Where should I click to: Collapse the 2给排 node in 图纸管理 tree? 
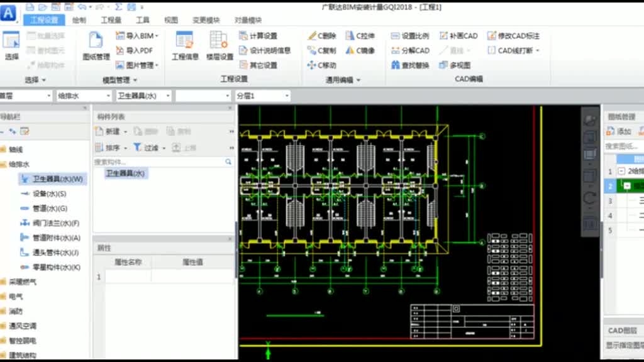point(621,171)
